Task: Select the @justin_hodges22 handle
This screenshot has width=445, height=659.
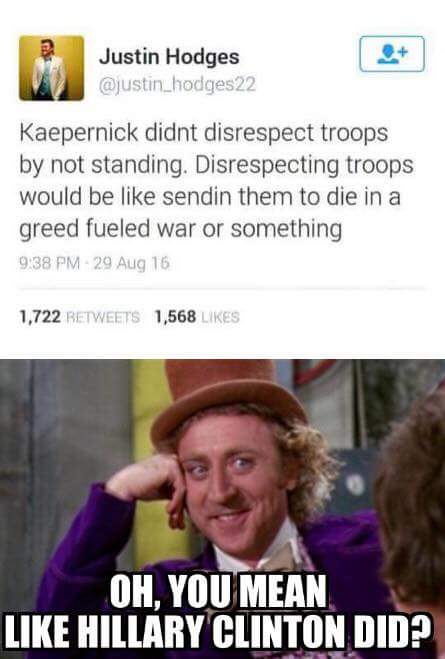Action: [x=177, y=84]
